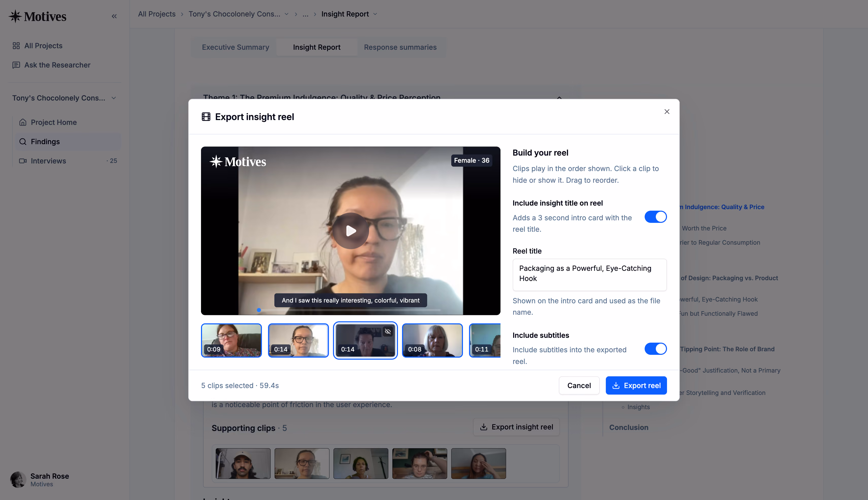Viewport: 868px width, 500px height.
Task: Select the 0:11 clip thumbnail
Action: [x=485, y=340]
